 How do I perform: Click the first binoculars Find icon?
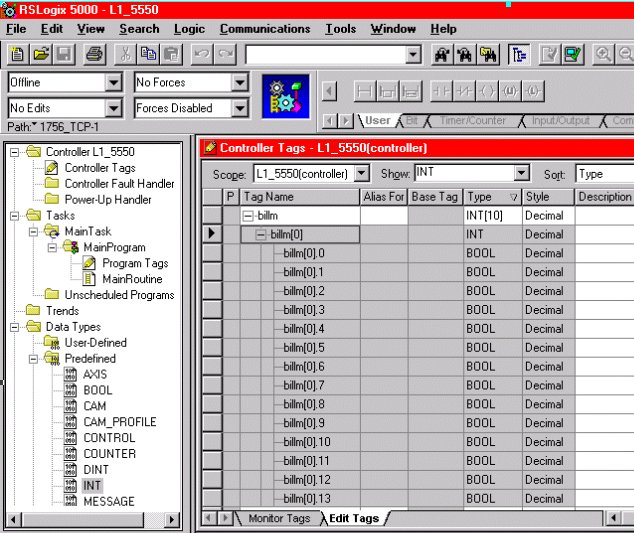coord(442,54)
